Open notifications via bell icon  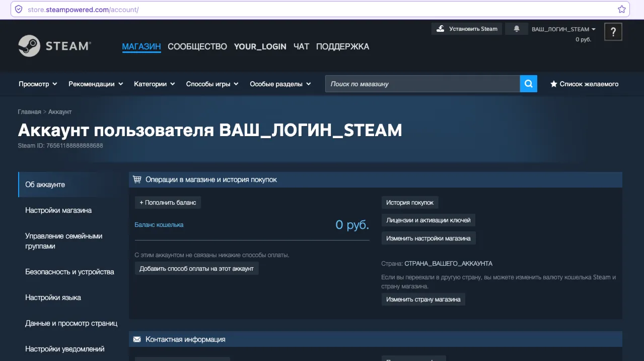click(517, 29)
